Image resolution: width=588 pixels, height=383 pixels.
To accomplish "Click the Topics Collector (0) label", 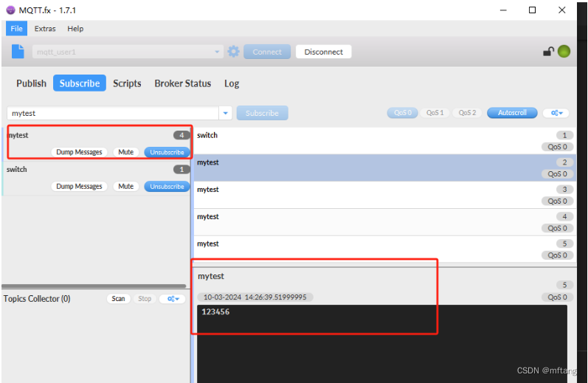I will pos(37,299).
